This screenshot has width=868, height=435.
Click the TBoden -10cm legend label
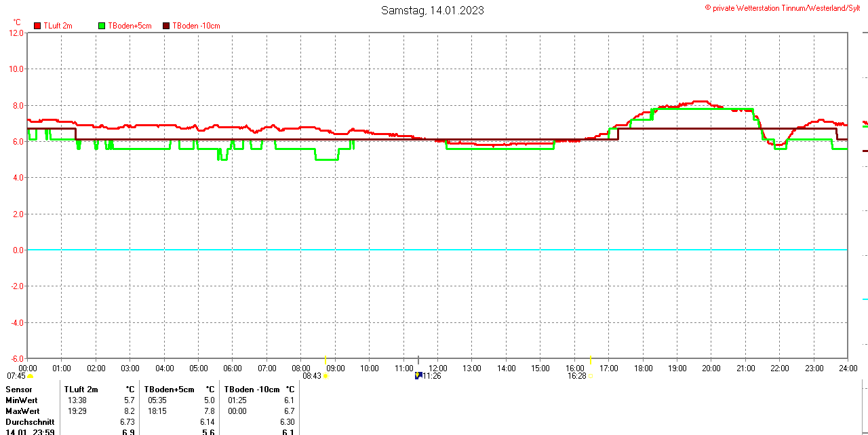(x=196, y=26)
